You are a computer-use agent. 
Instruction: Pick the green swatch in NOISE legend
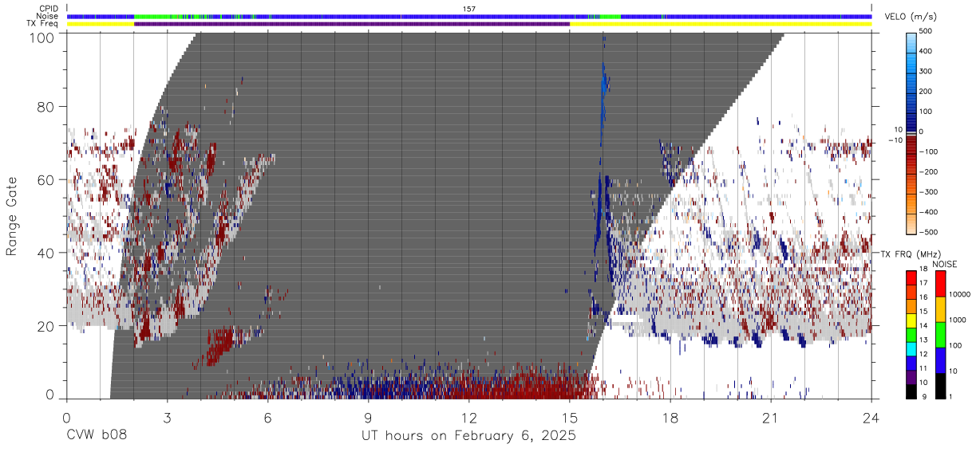[x=940, y=335]
